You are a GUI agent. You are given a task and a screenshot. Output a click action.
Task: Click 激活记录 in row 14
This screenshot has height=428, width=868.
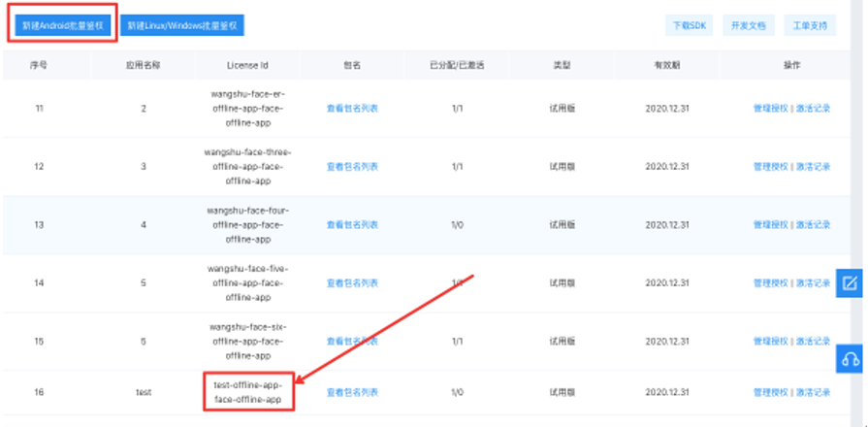(813, 283)
